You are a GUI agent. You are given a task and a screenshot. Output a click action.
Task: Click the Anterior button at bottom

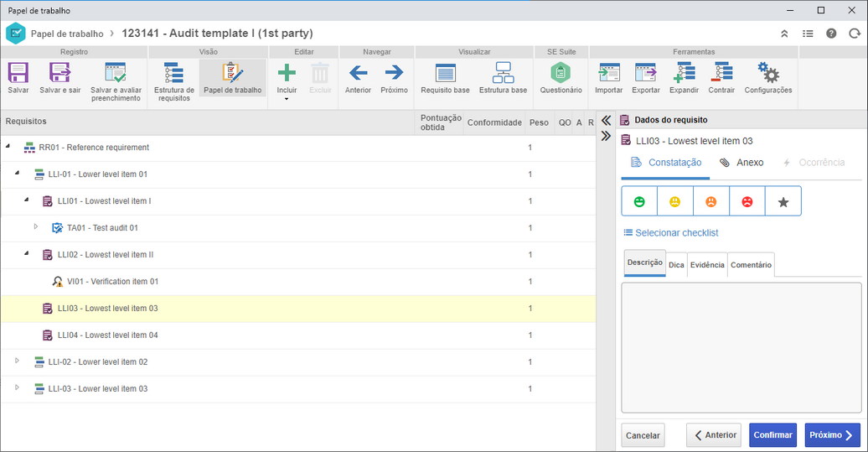click(x=716, y=435)
